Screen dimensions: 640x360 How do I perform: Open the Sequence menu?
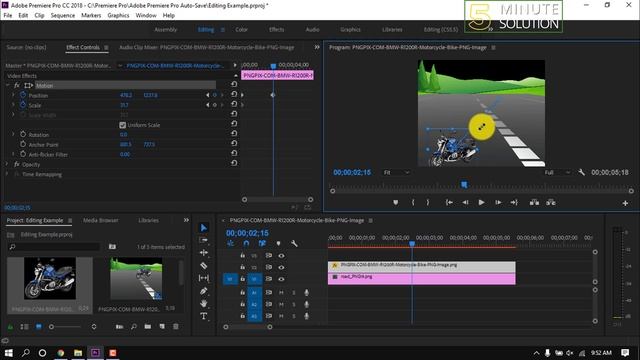[x=62, y=16]
